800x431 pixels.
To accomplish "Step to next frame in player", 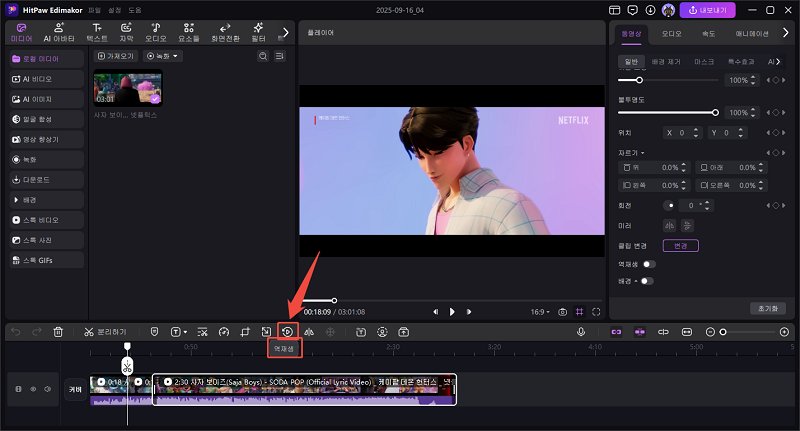I will [469, 312].
